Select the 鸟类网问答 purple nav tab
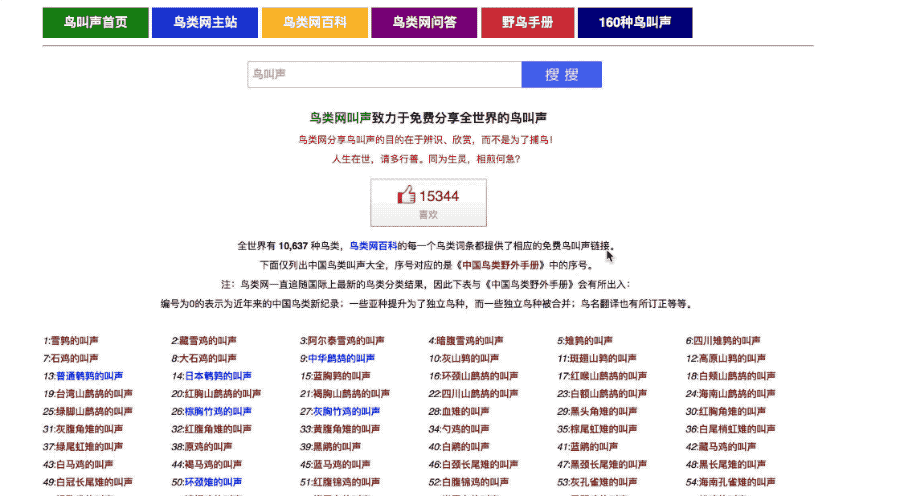The image size is (900, 496). coord(424,22)
